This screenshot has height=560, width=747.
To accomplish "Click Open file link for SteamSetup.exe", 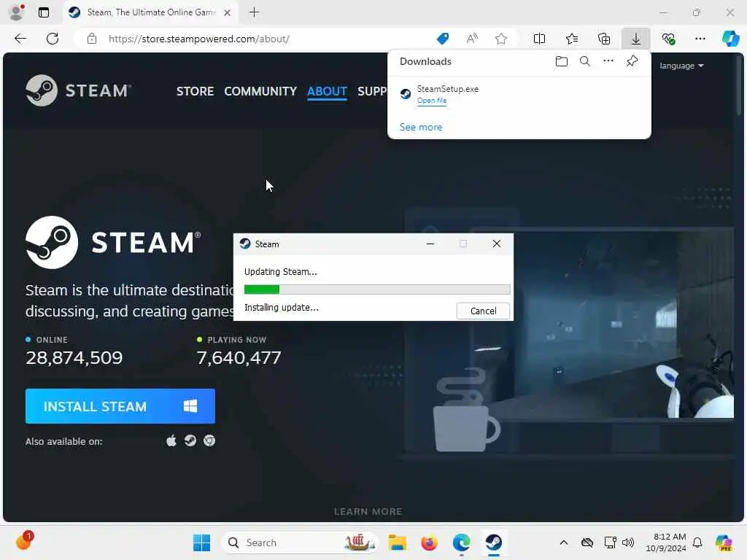I will coord(432,101).
